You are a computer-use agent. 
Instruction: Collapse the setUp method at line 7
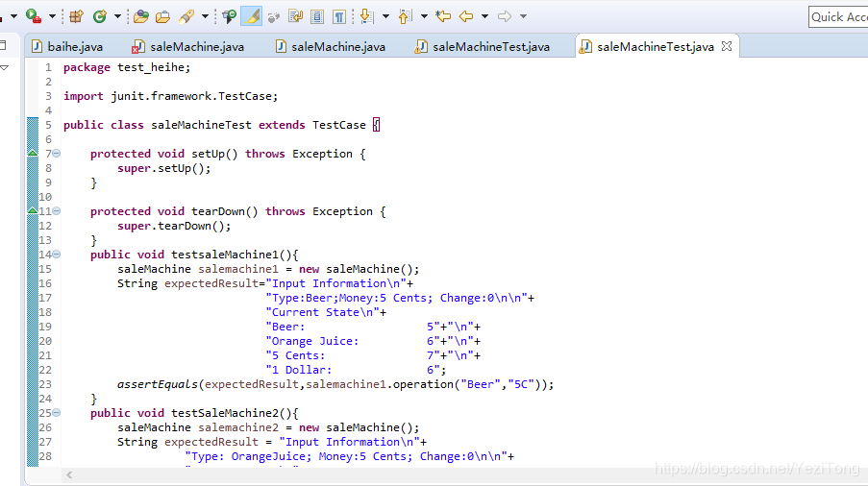(57, 154)
